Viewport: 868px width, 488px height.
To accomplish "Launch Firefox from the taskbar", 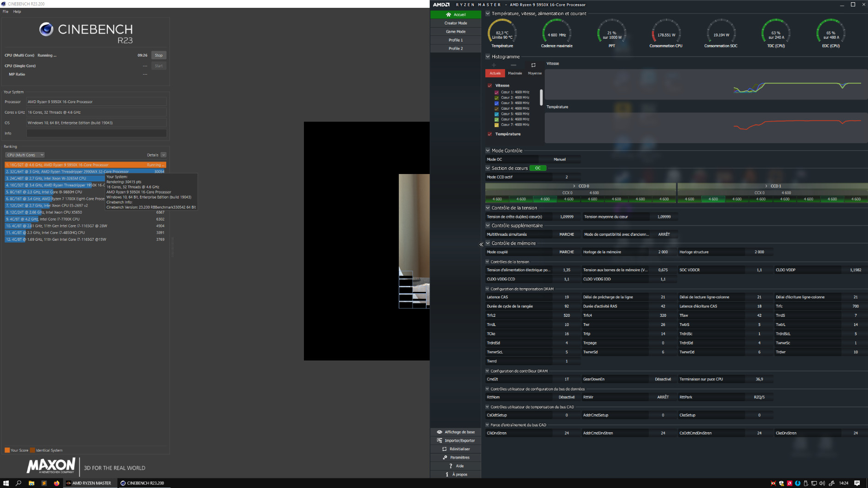I will click(57, 483).
